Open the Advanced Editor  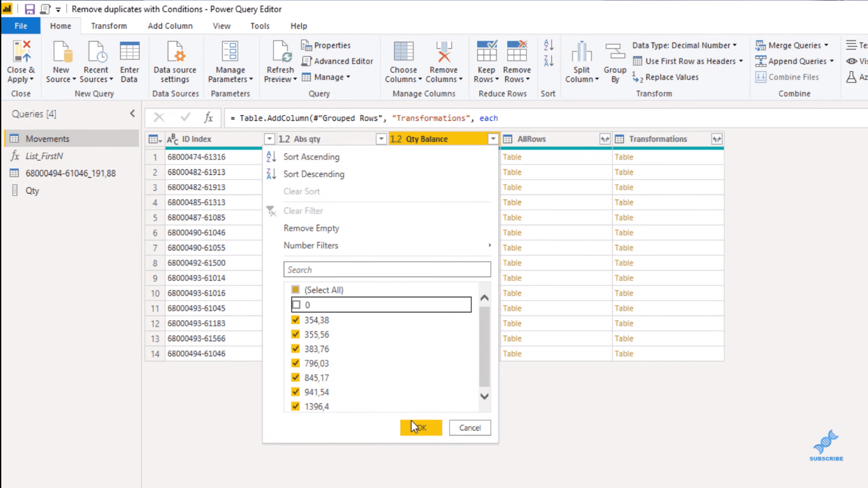coord(337,61)
